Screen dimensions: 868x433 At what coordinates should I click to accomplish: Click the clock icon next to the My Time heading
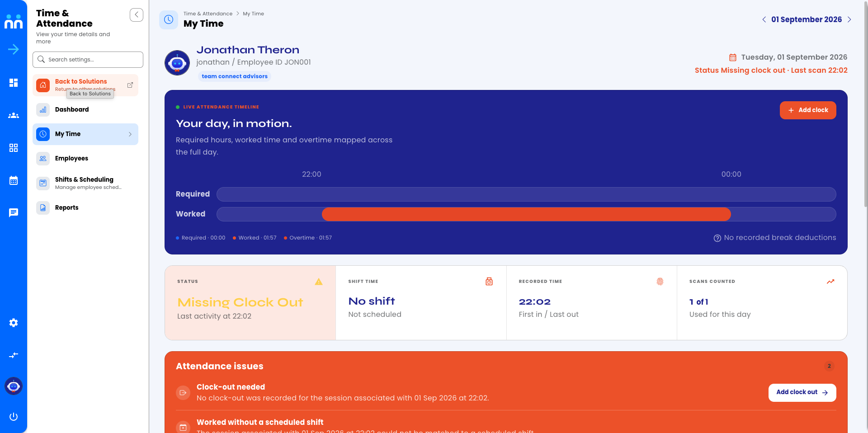[169, 19]
